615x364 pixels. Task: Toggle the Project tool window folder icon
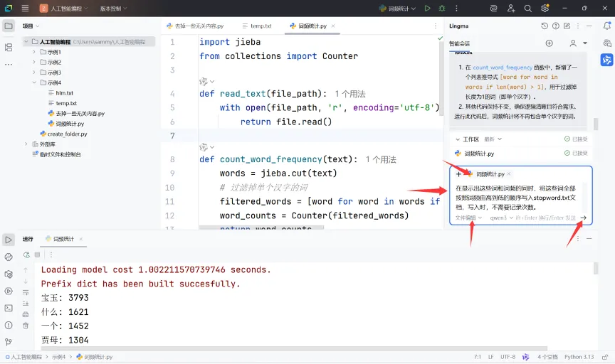point(9,26)
